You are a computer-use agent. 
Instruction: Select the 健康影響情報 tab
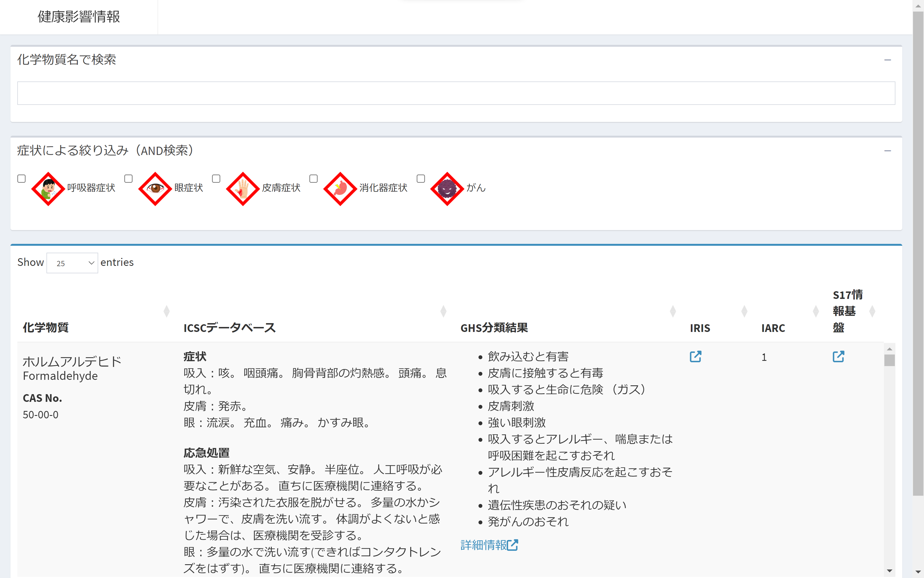click(79, 17)
